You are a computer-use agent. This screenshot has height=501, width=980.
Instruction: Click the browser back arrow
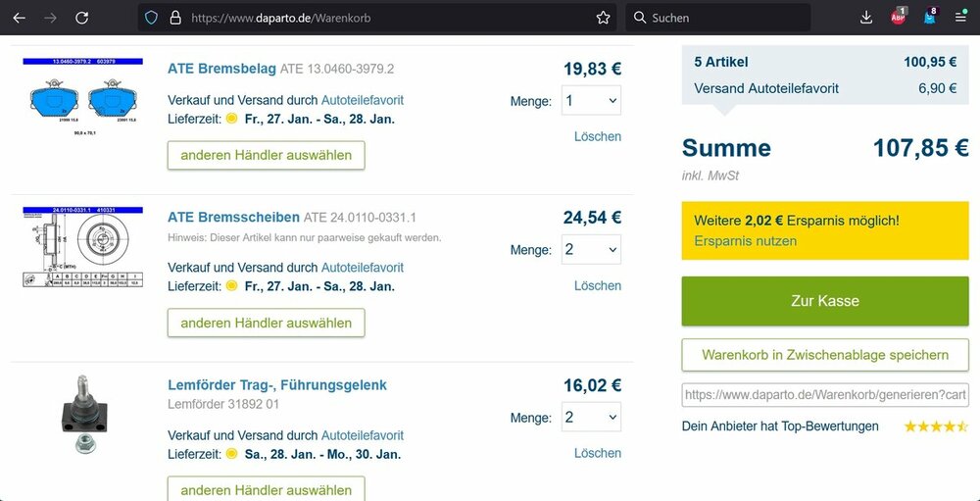coord(20,18)
